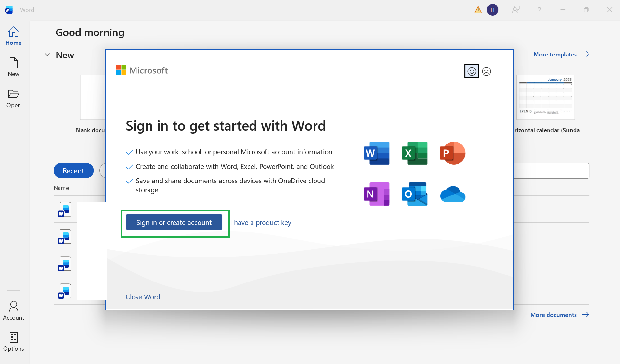The width and height of the screenshot is (620, 364).
Task: Click the Outlook icon in the dialog
Action: (414, 194)
